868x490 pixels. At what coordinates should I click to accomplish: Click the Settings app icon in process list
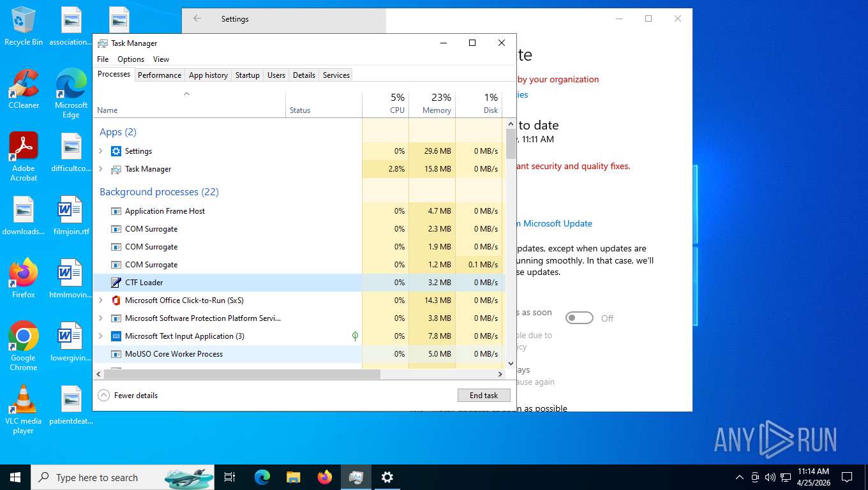pyautogui.click(x=116, y=151)
